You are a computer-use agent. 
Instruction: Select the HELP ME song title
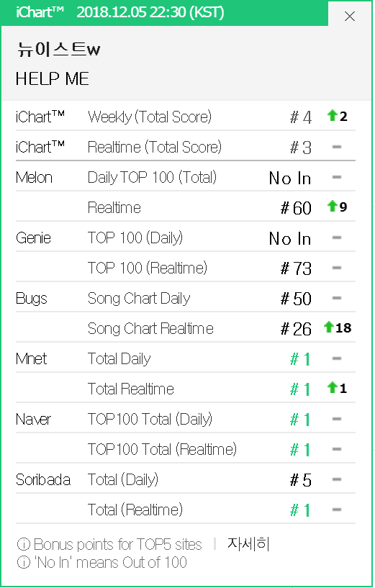pos(52,78)
